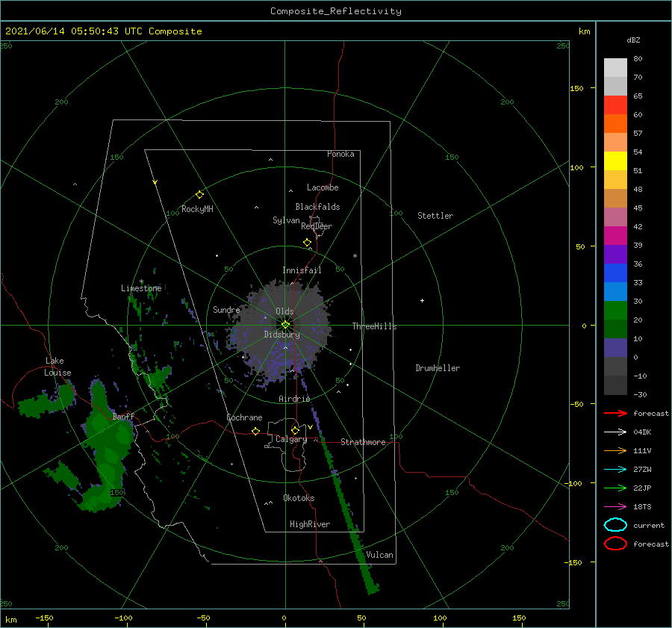Click the yellow diamond marker below RedDeer
672x628 pixels.
pyautogui.click(x=307, y=243)
